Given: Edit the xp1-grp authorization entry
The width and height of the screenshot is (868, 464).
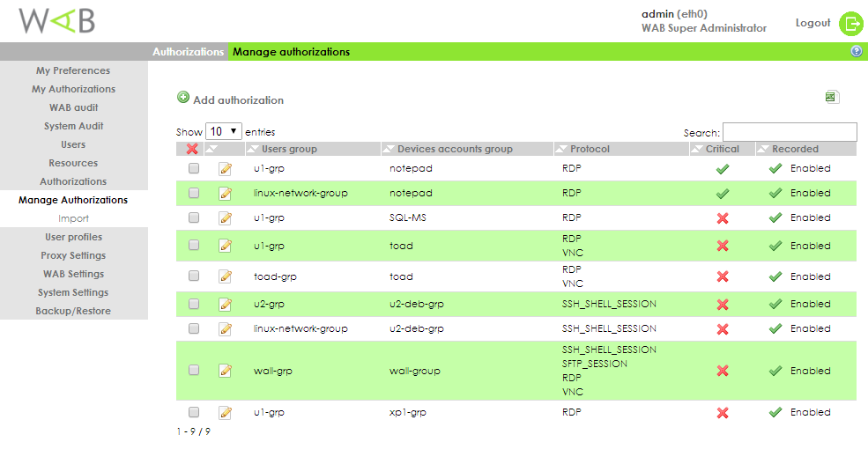Looking at the screenshot, I should (x=225, y=412).
